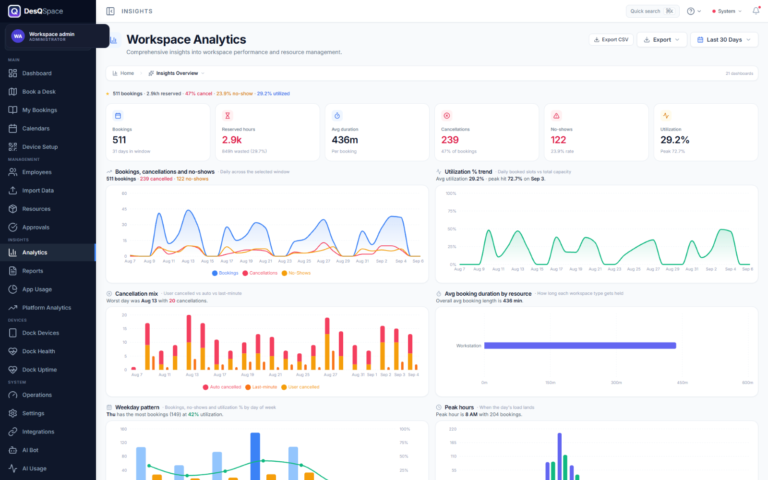Viewport: 768px width, 480px height.
Task: Open My Bookings page
Action: [48, 110]
